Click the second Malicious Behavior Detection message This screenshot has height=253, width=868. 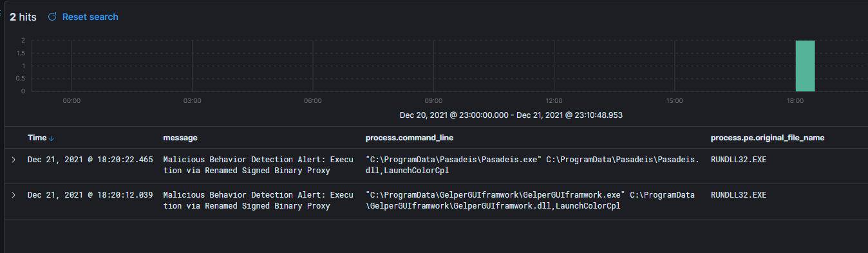[258, 200]
